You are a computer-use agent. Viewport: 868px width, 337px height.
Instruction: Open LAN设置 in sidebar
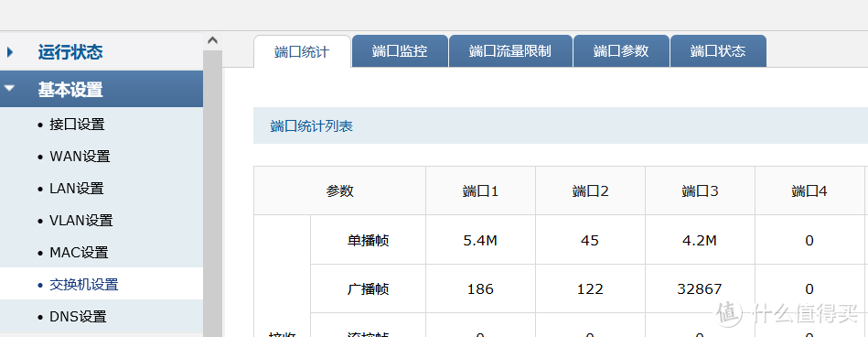pos(77,189)
